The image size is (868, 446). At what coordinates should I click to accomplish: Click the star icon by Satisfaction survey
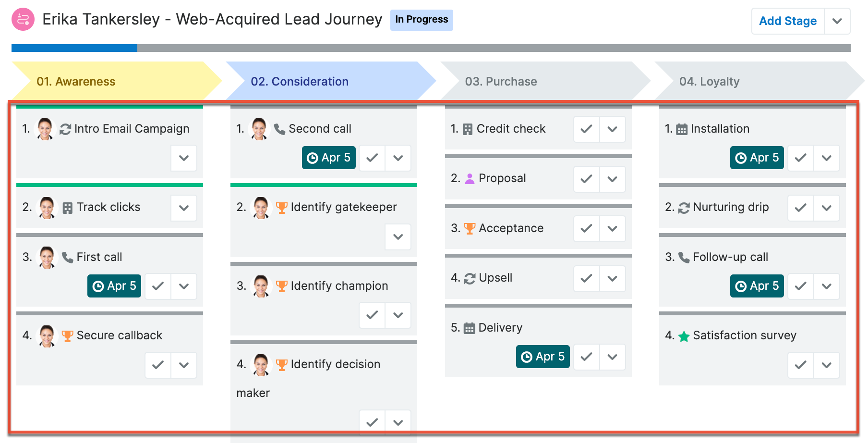684,336
